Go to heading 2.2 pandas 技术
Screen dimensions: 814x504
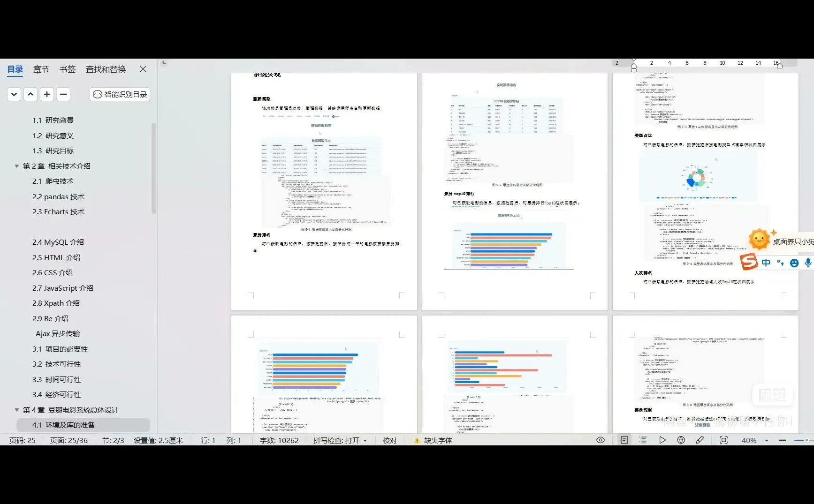coord(59,197)
